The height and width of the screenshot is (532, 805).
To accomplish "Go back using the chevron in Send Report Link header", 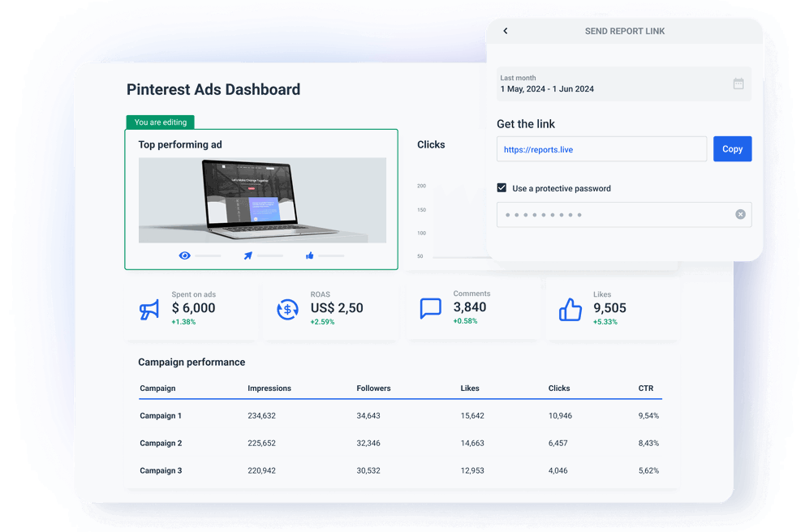I will coord(505,30).
